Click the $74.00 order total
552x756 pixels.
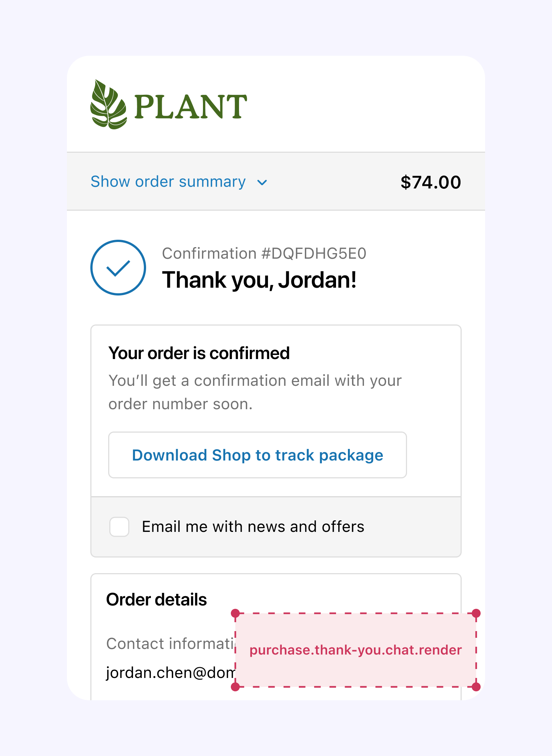coord(430,182)
